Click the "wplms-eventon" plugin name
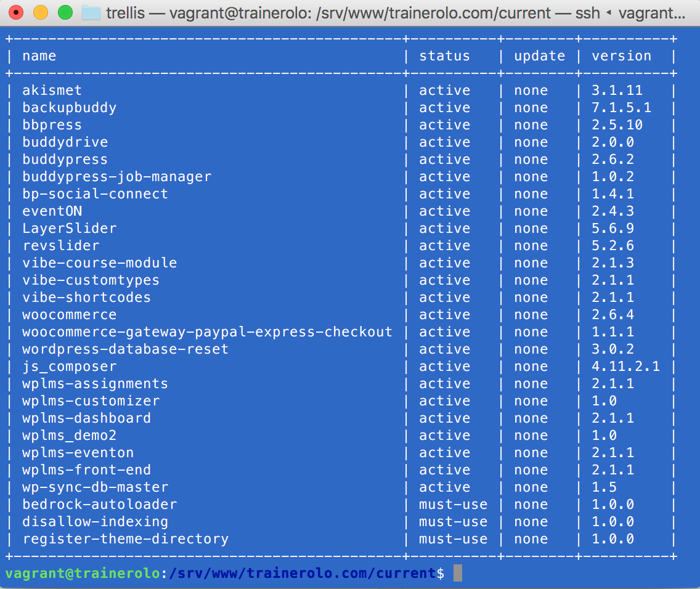The width and height of the screenshot is (700, 589). point(78,452)
